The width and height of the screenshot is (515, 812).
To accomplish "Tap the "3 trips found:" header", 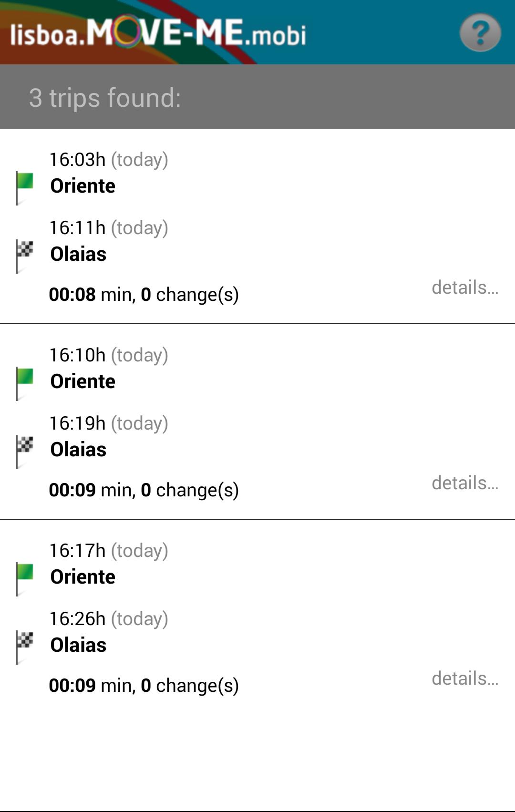I will click(x=105, y=97).
